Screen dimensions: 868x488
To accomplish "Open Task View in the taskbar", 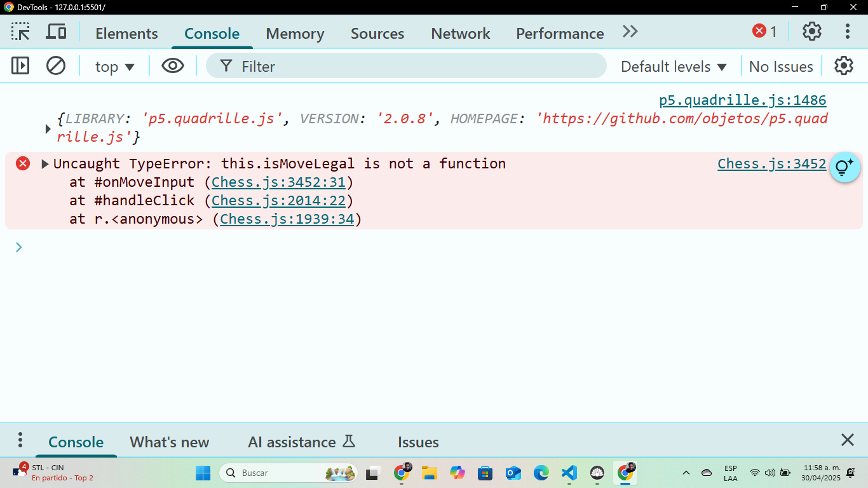I will click(x=372, y=473).
